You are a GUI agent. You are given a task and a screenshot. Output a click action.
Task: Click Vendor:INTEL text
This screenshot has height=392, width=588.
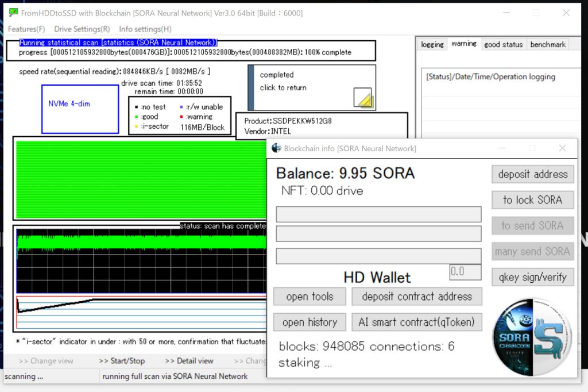(x=268, y=131)
